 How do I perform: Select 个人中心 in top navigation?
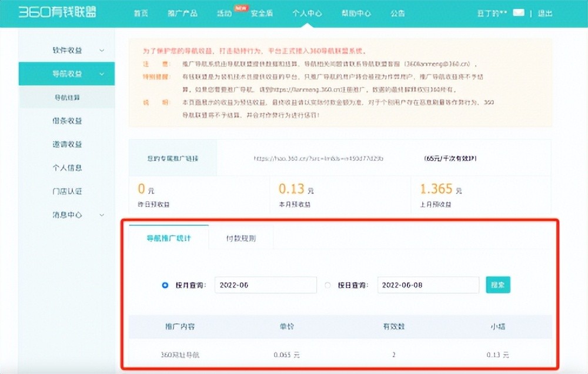pos(307,13)
